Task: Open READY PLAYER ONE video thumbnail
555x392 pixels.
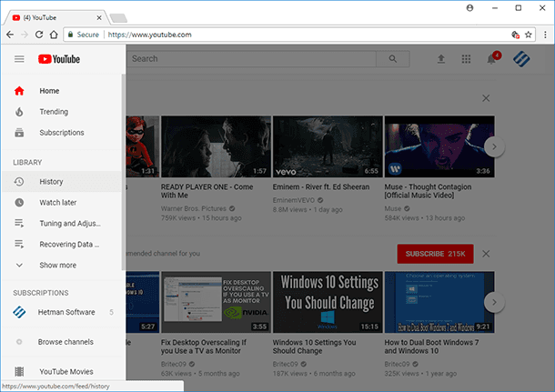Action: pos(217,146)
